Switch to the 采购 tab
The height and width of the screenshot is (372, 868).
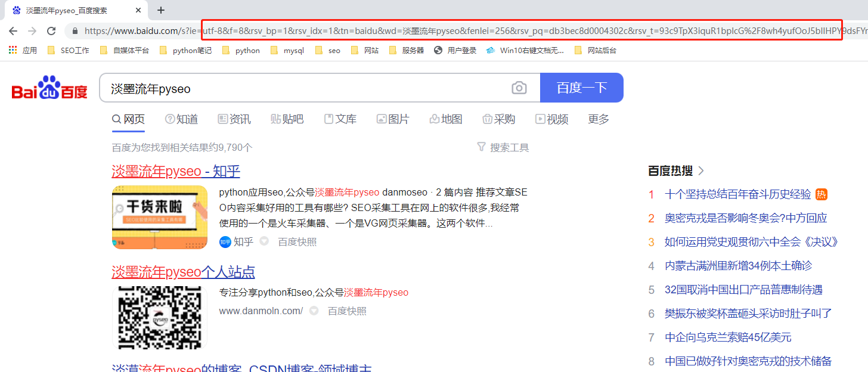click(x=498, y=119)
